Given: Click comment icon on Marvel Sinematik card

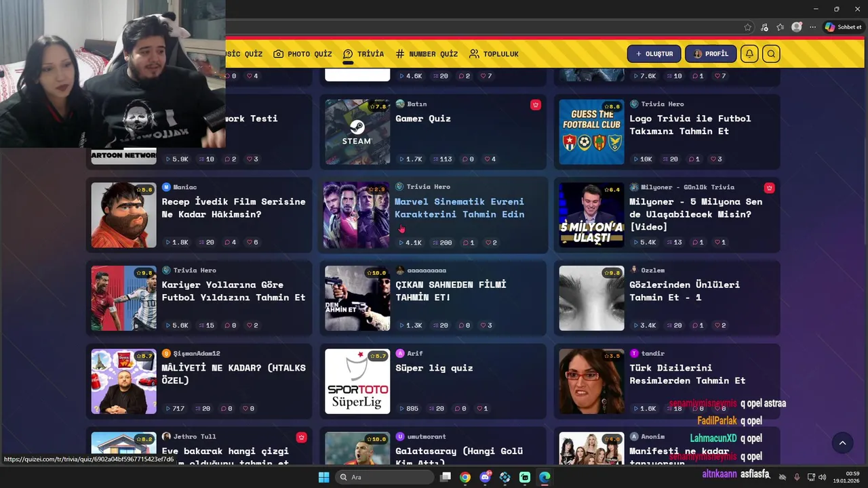Looking at the screenshot, I should (x=466, y=243).
